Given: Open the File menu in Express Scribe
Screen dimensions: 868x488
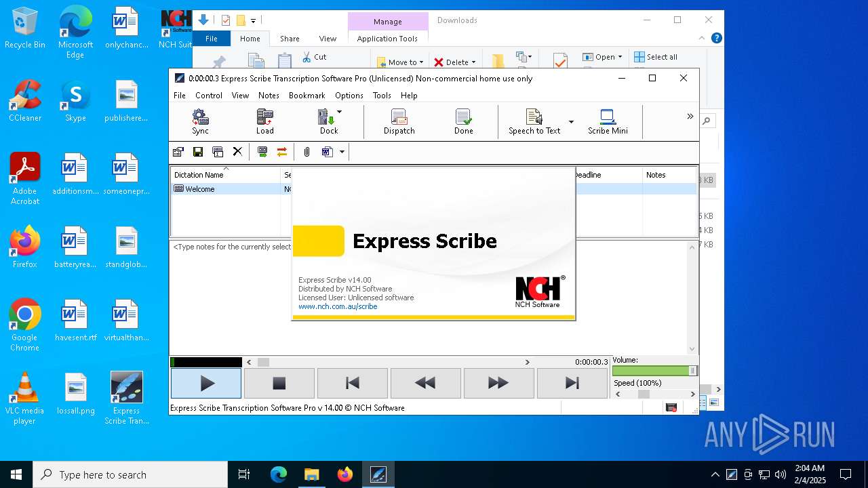Looking at the screenshot, I should click(180, 96).
